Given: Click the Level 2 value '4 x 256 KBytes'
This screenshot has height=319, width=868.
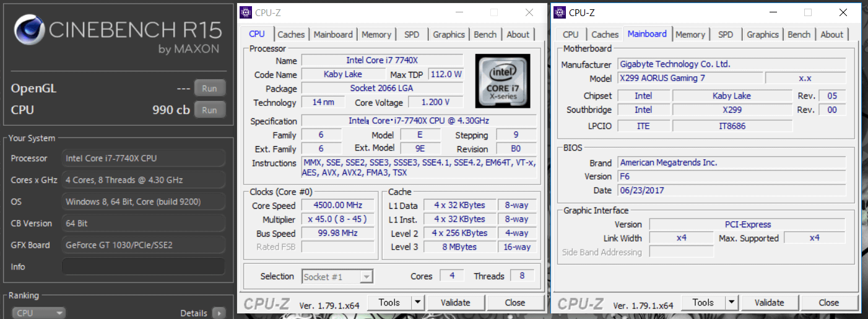Looking at the screenshot, I should click(459, 233).
